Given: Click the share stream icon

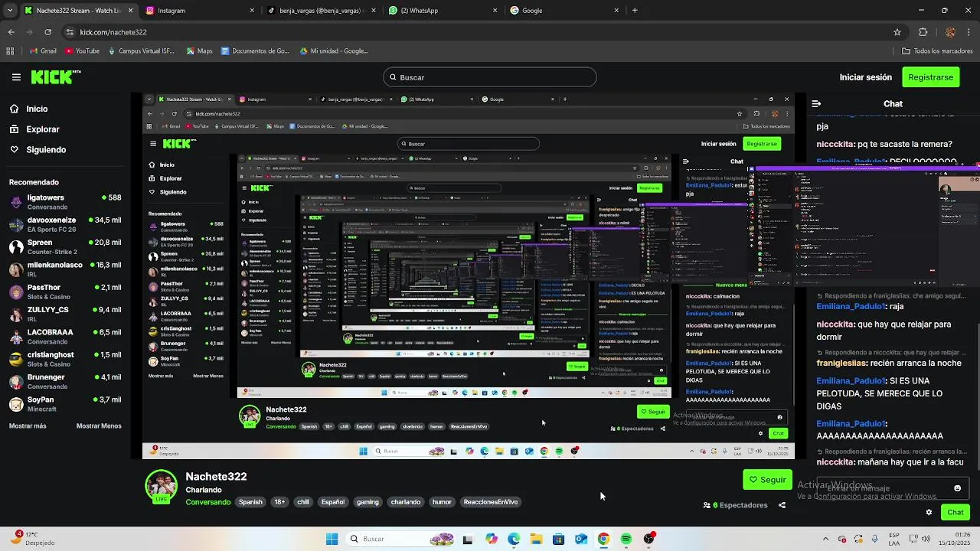Looking at the screenshot, I should pos(782,505).
